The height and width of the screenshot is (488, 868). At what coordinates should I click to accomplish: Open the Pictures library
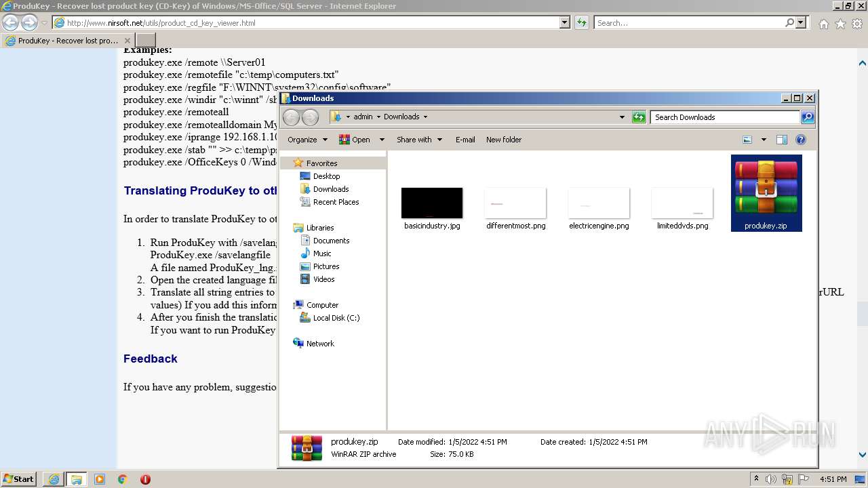(326, 266)
